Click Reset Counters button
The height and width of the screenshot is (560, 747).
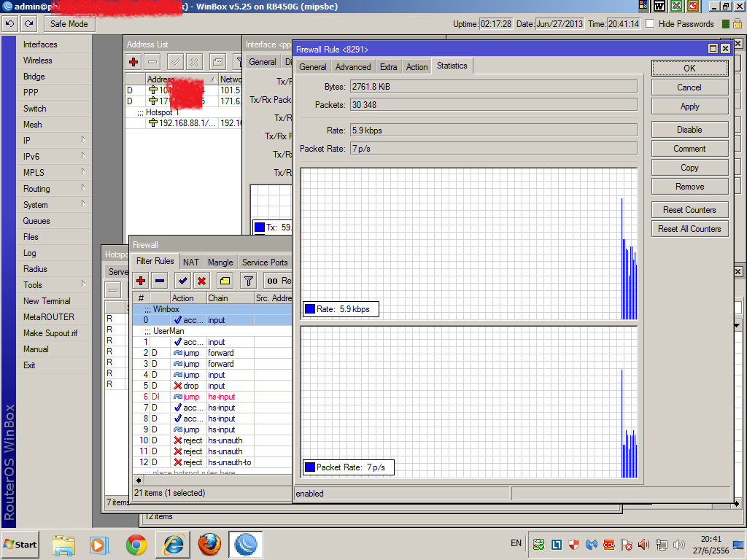point(690,210)
